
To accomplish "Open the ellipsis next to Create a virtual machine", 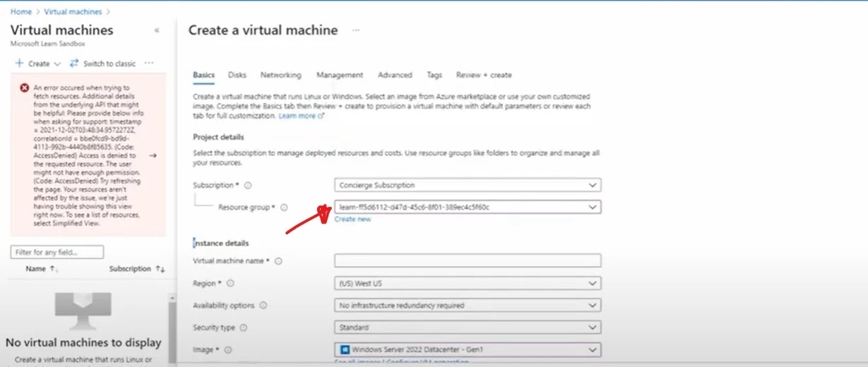I will (x=356, y=30).
